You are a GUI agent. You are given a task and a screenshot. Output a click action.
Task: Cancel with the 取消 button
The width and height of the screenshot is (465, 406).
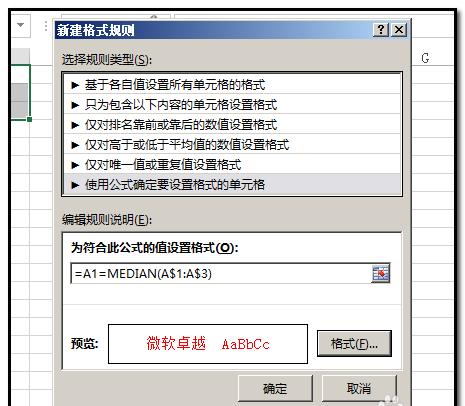(359, 388)
